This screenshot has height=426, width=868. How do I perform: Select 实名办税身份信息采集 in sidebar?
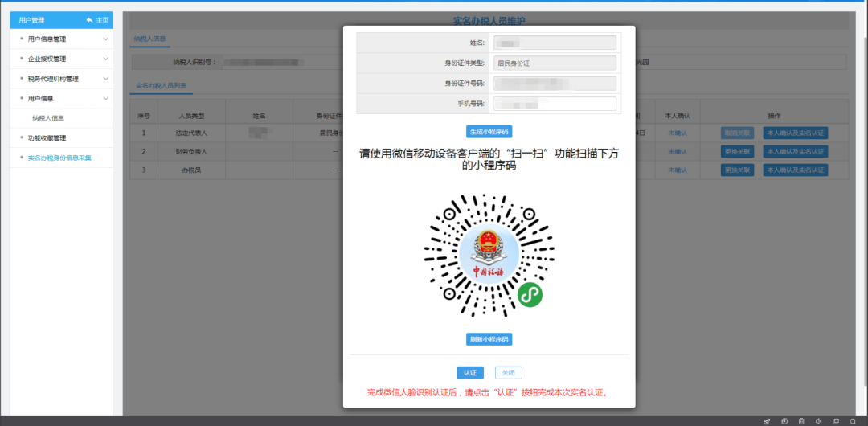click(x=61, y=158)
